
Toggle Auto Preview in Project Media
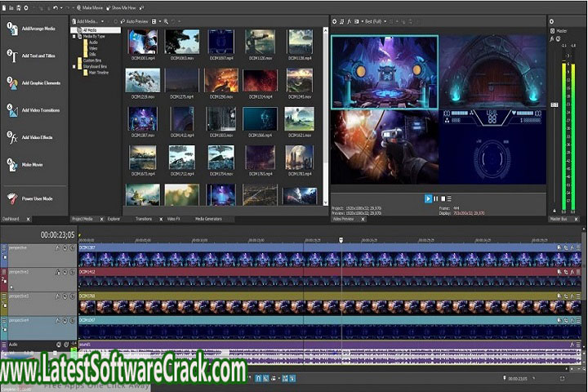click(134, 21)
